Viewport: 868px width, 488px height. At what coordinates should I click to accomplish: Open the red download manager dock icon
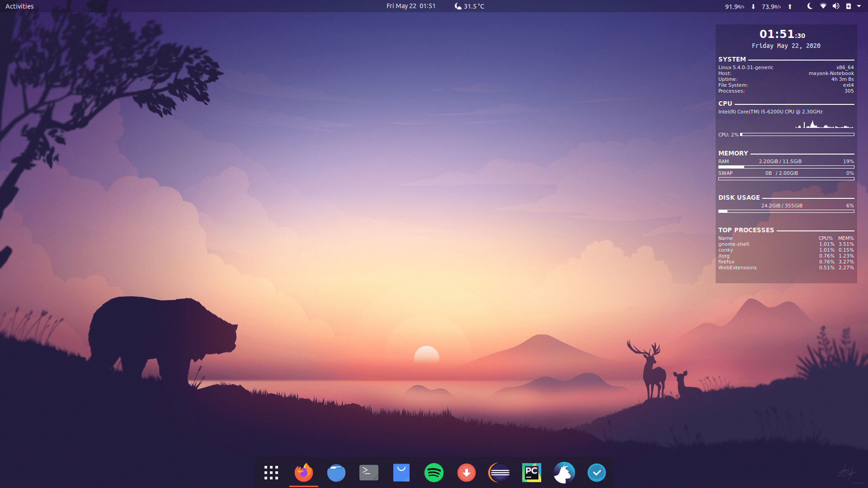point(467,473)
